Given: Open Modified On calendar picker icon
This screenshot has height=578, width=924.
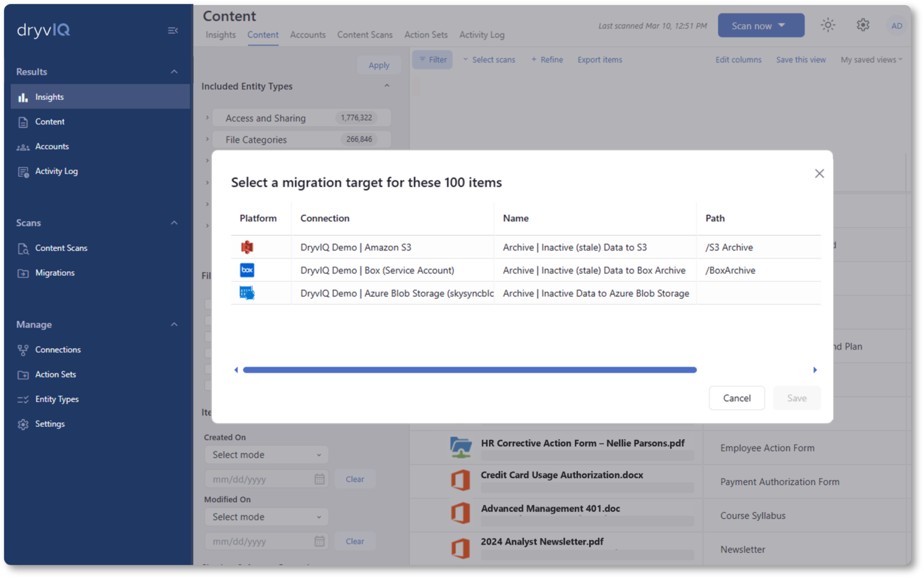Looking at the screenshot, I should pyautogui.click(x=319, y=541).
